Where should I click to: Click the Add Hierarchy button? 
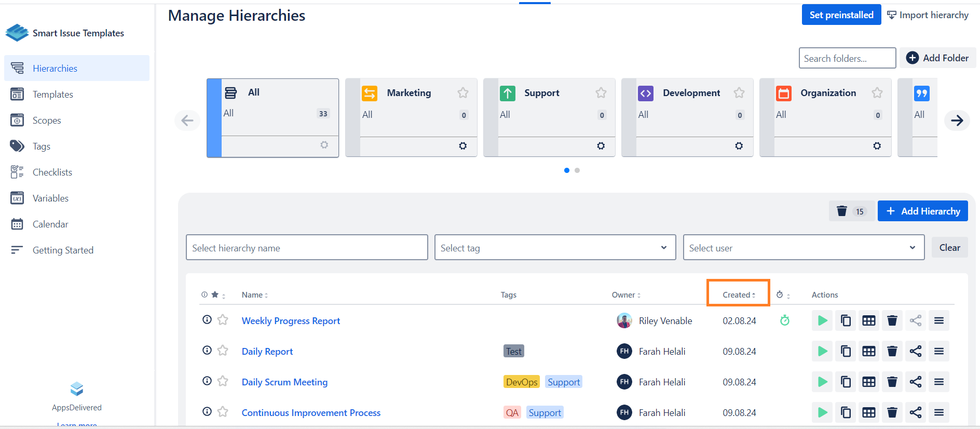pyautogui.click(x=922, y=211)
